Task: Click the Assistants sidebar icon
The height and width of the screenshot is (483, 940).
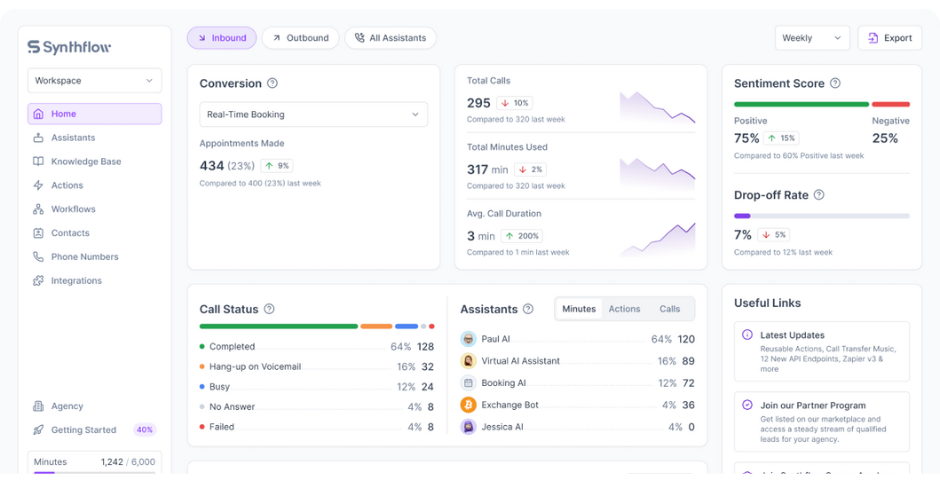Action: (38, 138)
